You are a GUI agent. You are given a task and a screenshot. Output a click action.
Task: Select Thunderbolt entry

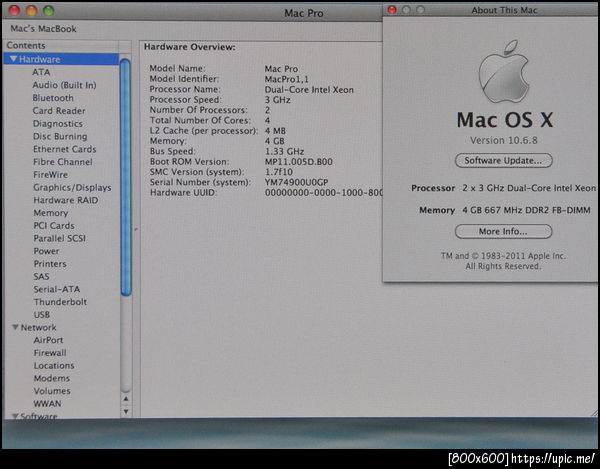click(60, 302)
